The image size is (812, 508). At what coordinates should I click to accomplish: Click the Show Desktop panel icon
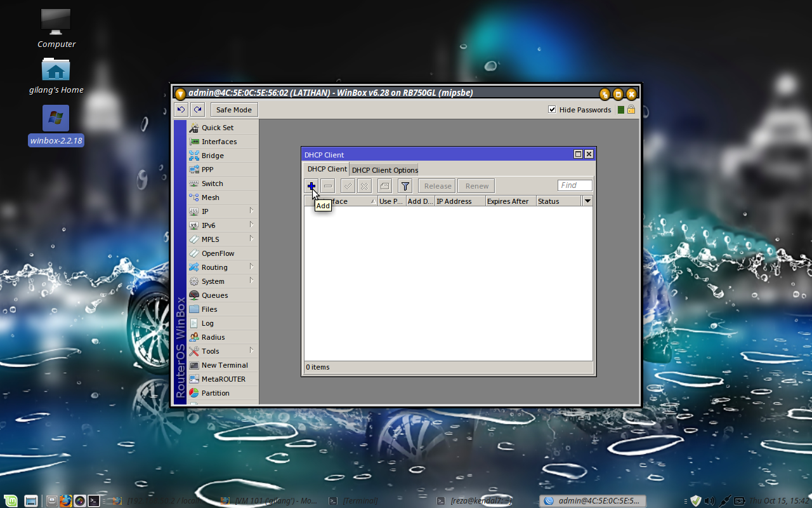pyautogui.click(x=31, y=500)
